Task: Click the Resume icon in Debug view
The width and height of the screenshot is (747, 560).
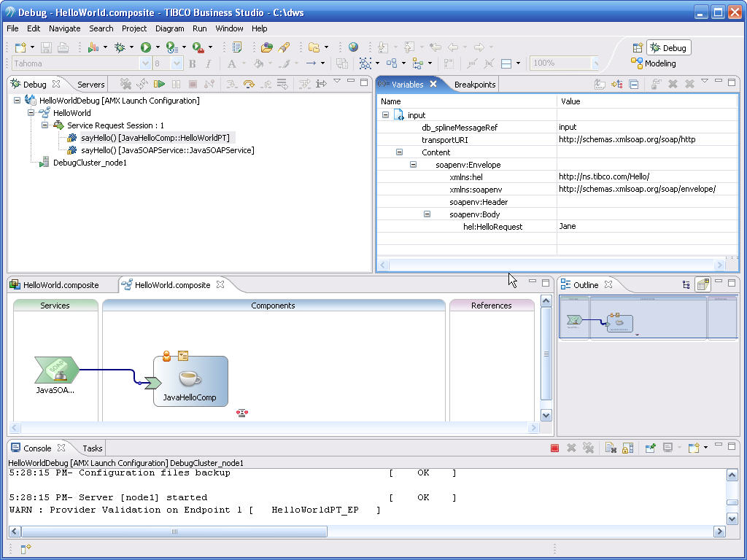Action: [x=159, y=84]
